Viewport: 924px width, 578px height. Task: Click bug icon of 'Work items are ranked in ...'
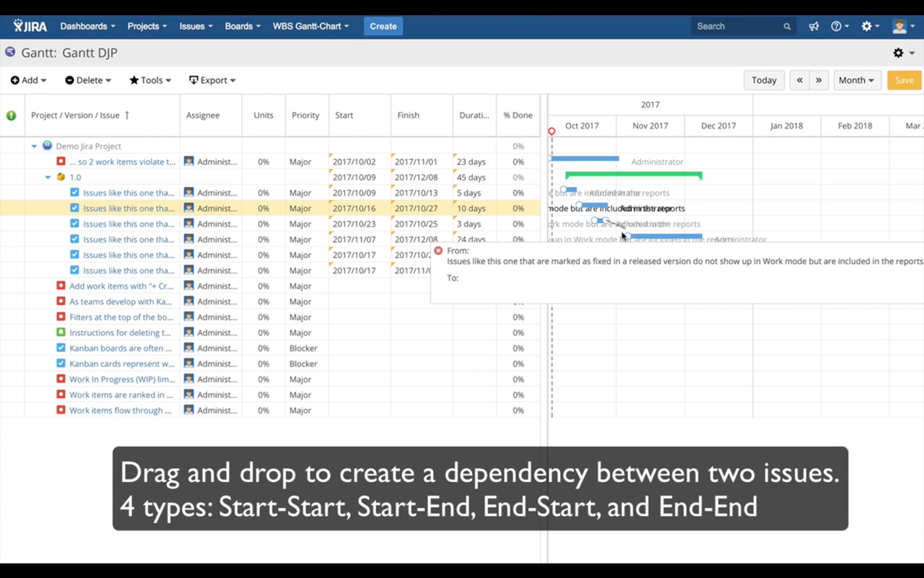pyautogui.click(x=61, y=395)
